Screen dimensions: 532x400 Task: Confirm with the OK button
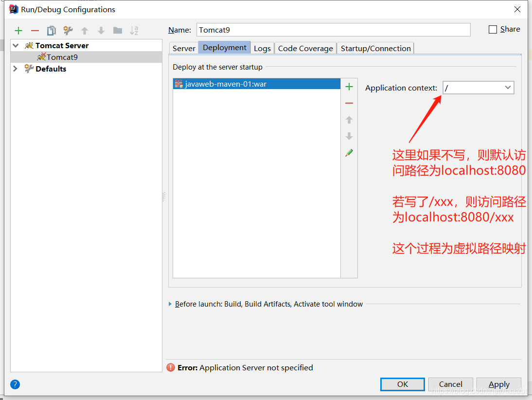[402, 384]
